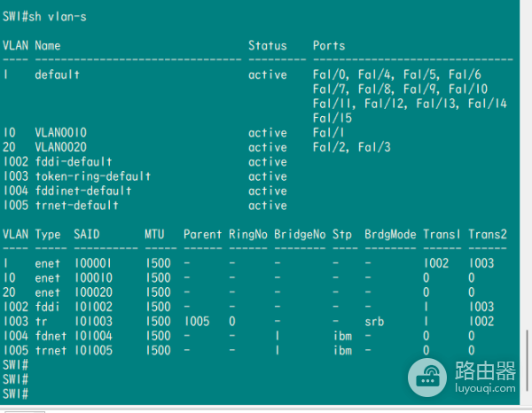Click the 'Trans2' column header
Image resolution: width=532 pixels, height=413 pixels.
tap(487, 234)
